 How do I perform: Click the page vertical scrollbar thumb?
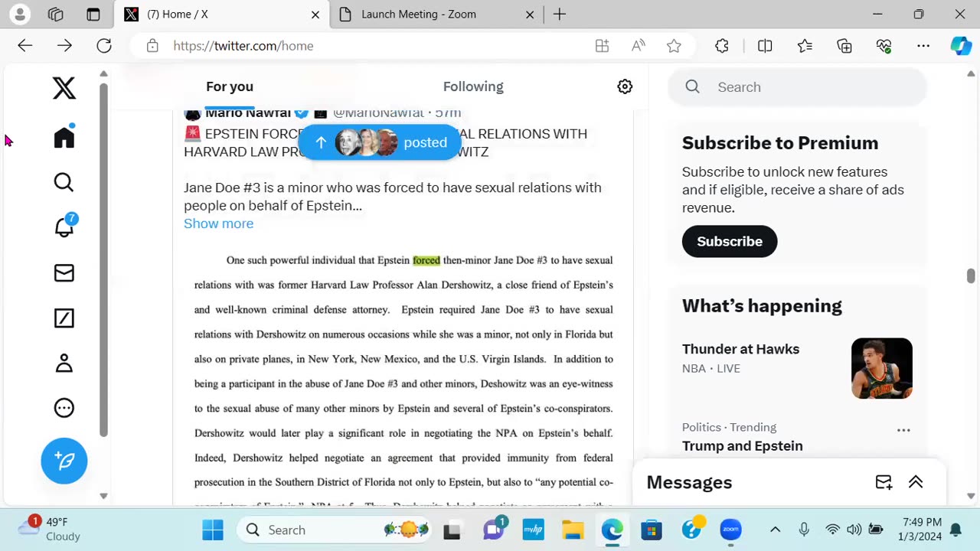click(971, 275)
